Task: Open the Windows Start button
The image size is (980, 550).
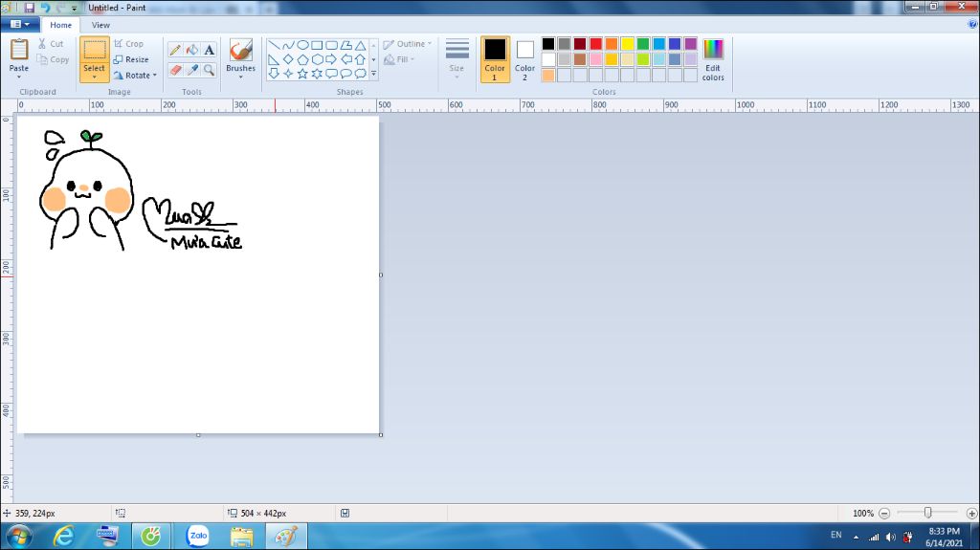Action: (x=19, y=537)
